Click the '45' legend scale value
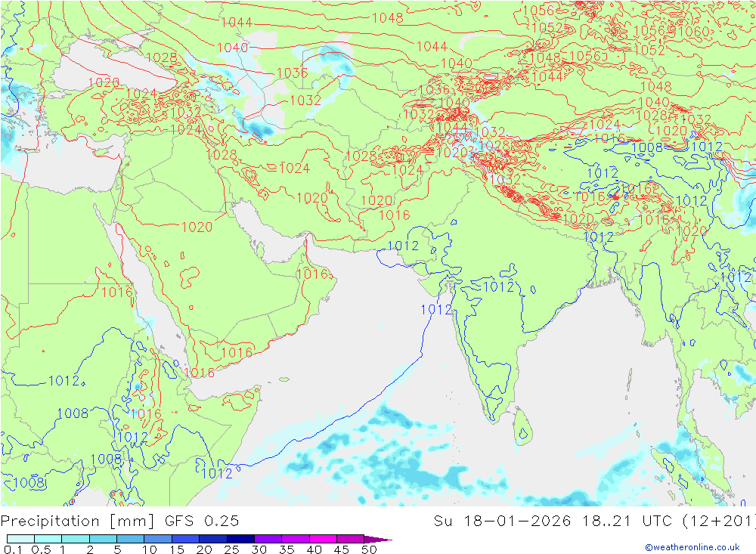 point(342,549)
